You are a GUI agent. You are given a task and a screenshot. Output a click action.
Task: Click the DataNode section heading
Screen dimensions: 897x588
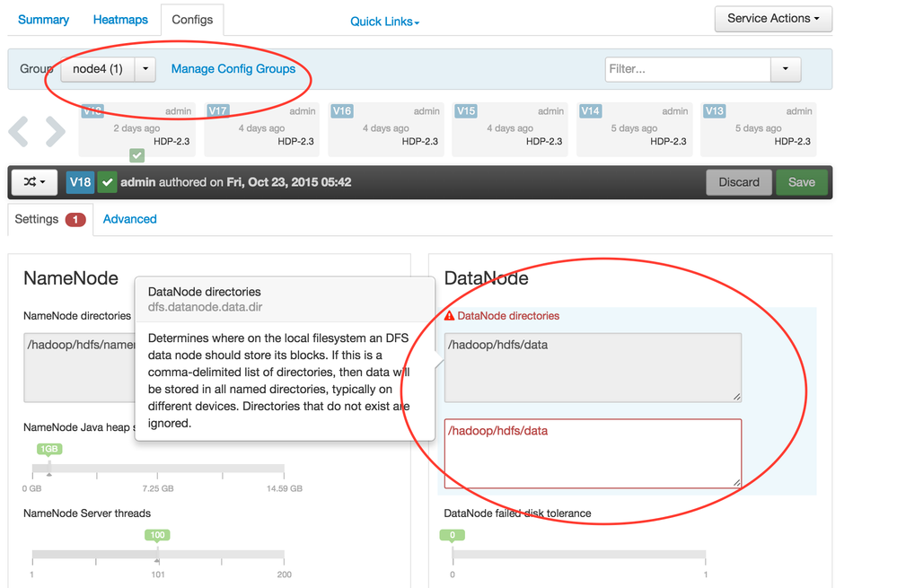pyautogui.click(x=487, y=278)
